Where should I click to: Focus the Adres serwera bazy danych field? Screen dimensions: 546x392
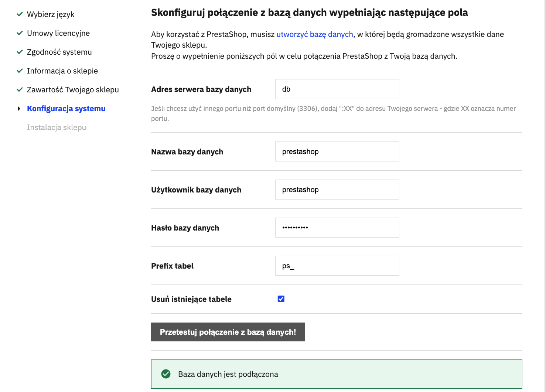click(x=337, y=89)
